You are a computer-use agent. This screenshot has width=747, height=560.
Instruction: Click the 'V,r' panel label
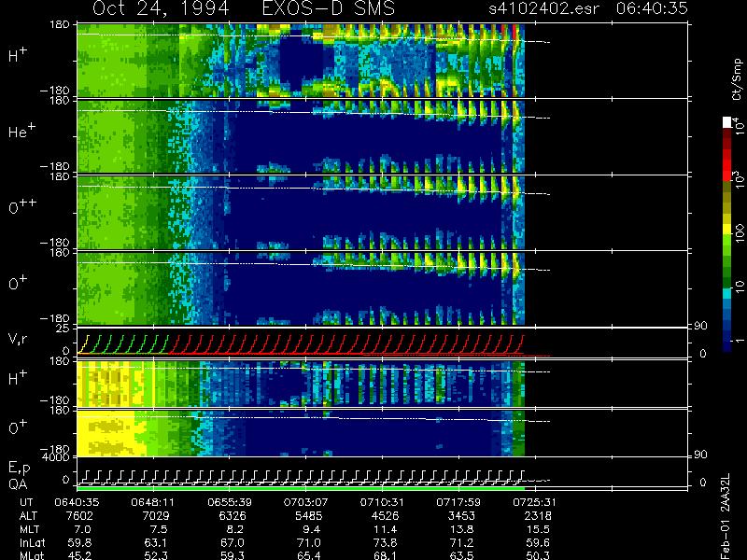[19, 339]
